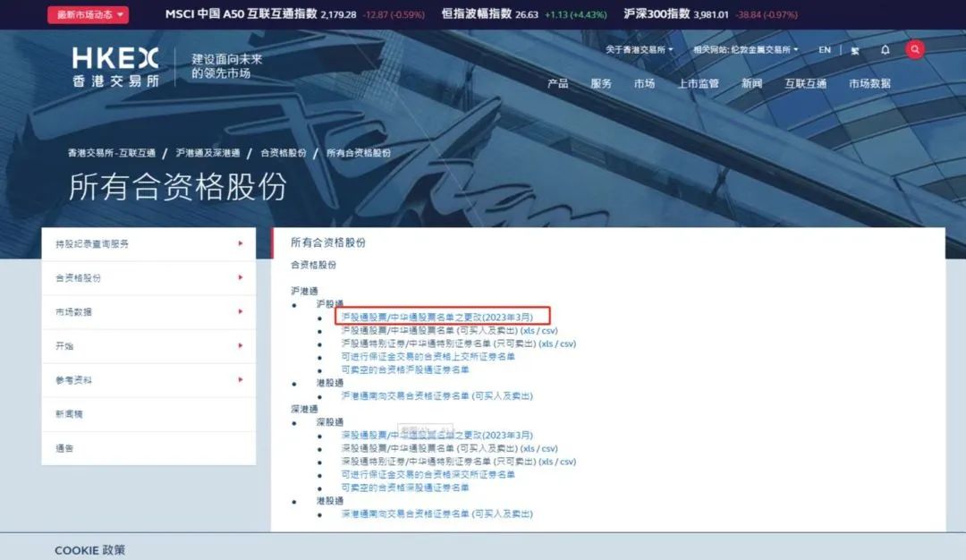Open 深股通股票名单之更改 (2023年3月) link
Image resolution: width=966 pixels, height=560 pixels.
pos(436,436)
